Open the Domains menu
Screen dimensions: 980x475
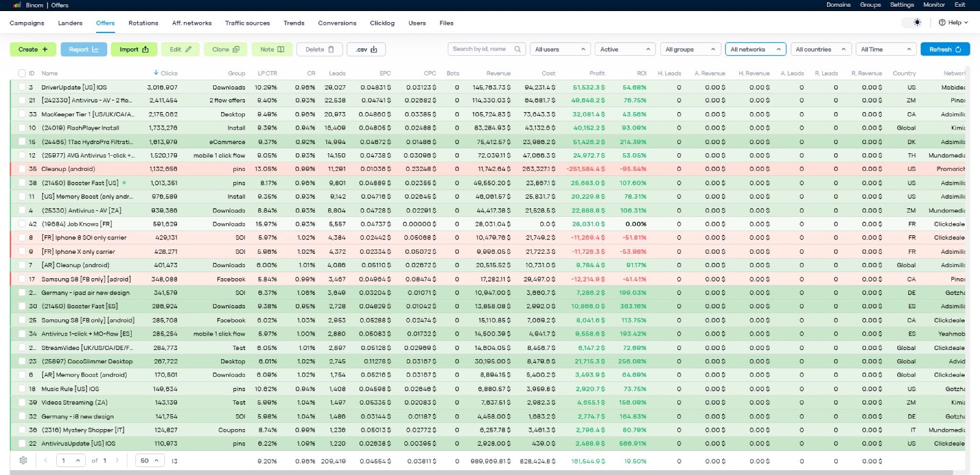(838, 5)
